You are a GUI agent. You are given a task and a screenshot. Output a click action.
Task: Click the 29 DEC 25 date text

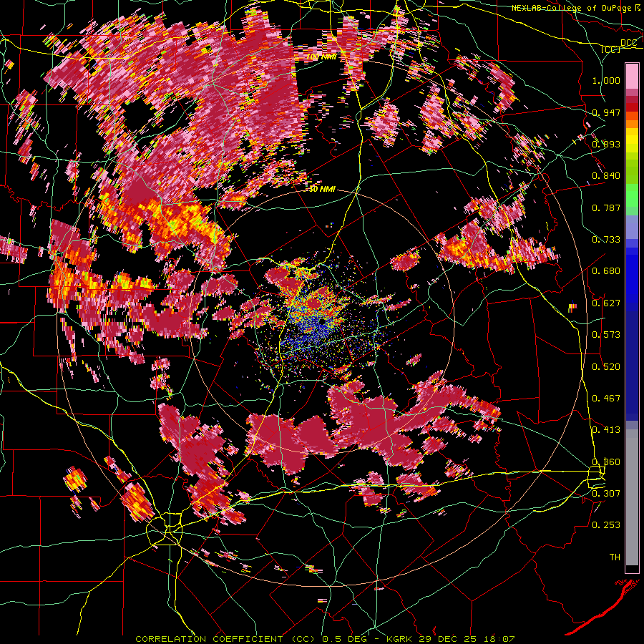[x=448, y=639]
